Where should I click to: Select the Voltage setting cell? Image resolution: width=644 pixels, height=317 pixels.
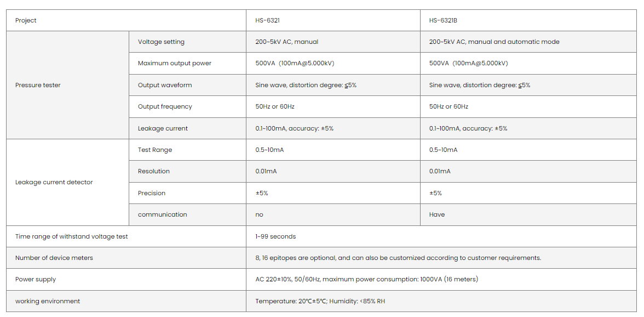pyautogui.click(x=161, y=42)
